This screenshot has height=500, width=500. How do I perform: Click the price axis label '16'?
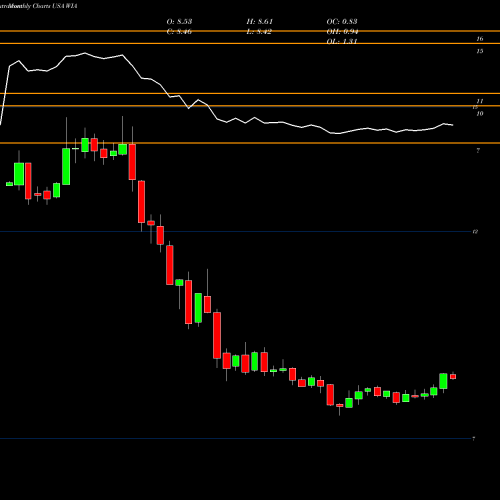click(x=480, y=39)
